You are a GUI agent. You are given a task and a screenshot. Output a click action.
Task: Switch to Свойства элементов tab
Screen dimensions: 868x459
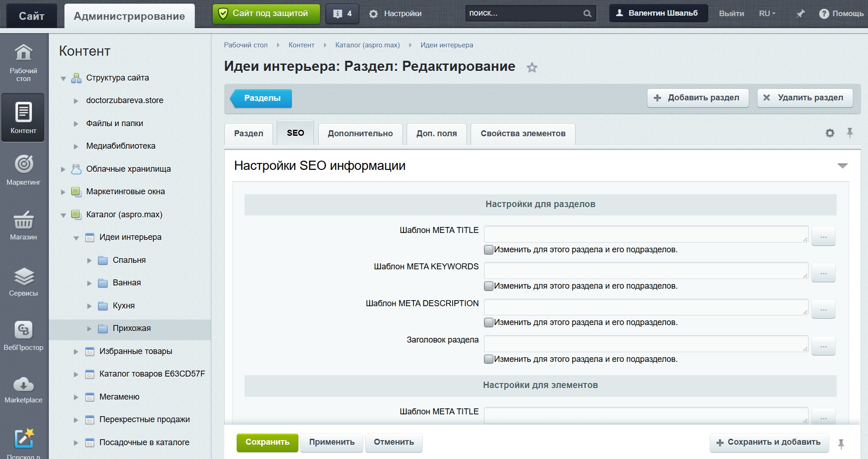click(523, 134)
